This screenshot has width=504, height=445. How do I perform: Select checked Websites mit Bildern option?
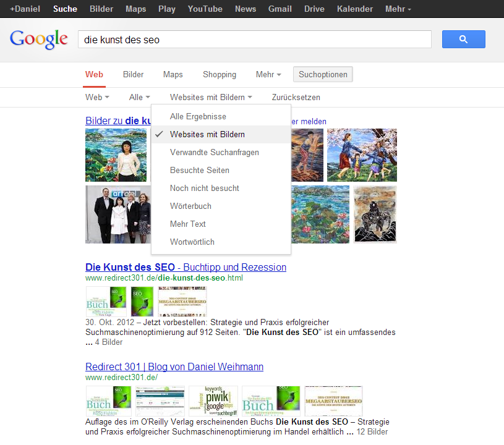pos(221,134)
